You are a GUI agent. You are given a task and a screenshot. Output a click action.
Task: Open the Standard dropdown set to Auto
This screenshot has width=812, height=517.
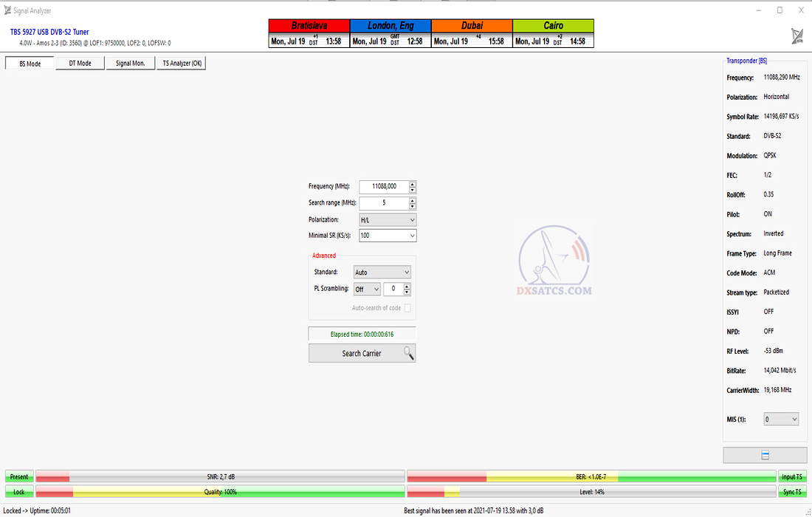382,273
